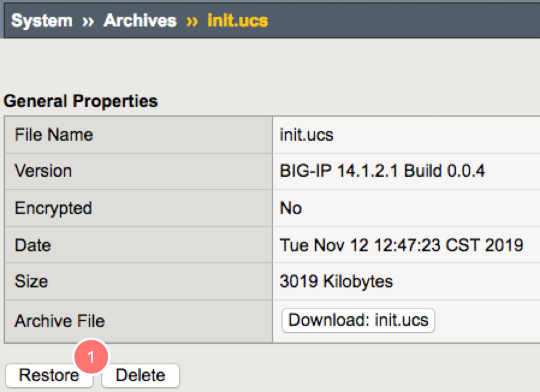Click the General Properties heading
Image resolution: width=540 pixels, height=392 pixels.
(x=81, y=101)
